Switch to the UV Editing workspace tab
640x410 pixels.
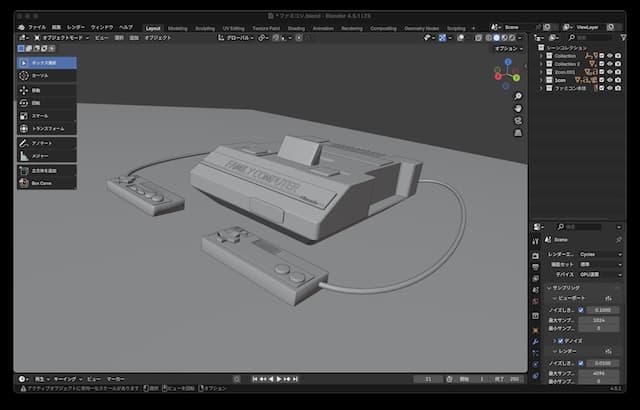233,29
